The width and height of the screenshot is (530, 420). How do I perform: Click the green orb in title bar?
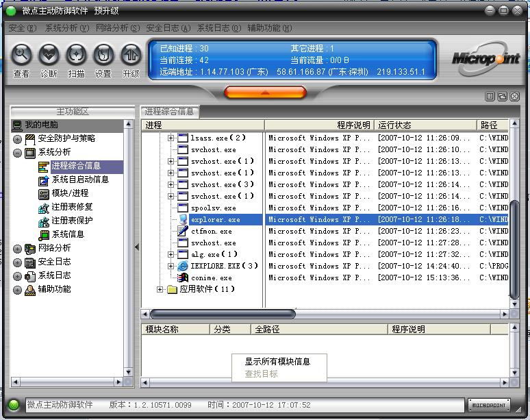pyautogui.click(x=11, y=11)
